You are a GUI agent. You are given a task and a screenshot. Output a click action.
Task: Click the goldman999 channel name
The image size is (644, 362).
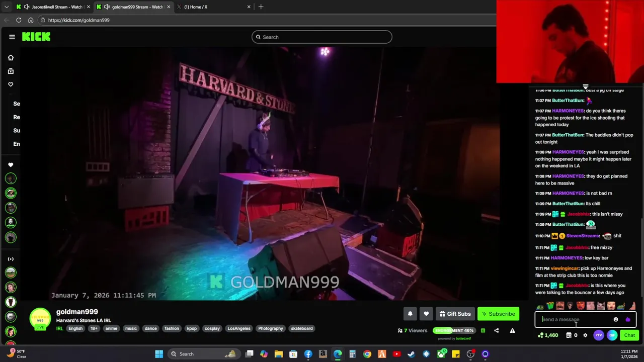click(77, 312)
